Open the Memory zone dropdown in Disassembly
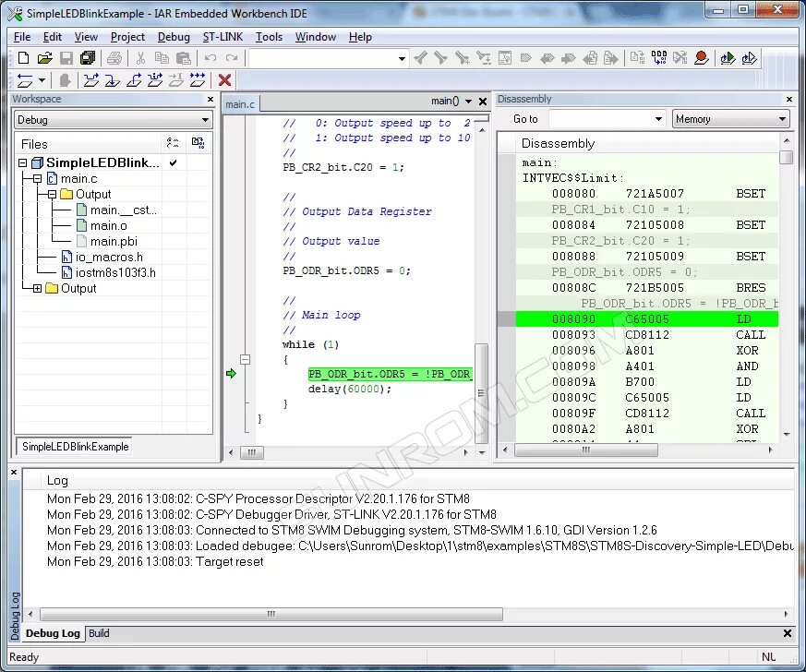This screenshot has width=806, height=672. pyautogui.click(x=782, y=119)
